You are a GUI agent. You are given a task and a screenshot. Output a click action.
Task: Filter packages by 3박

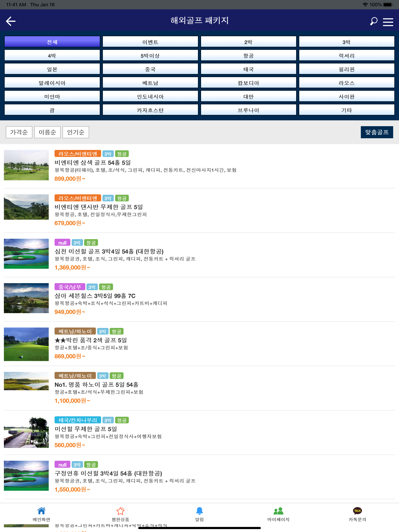pyautogui.click(x=347, y=42)
